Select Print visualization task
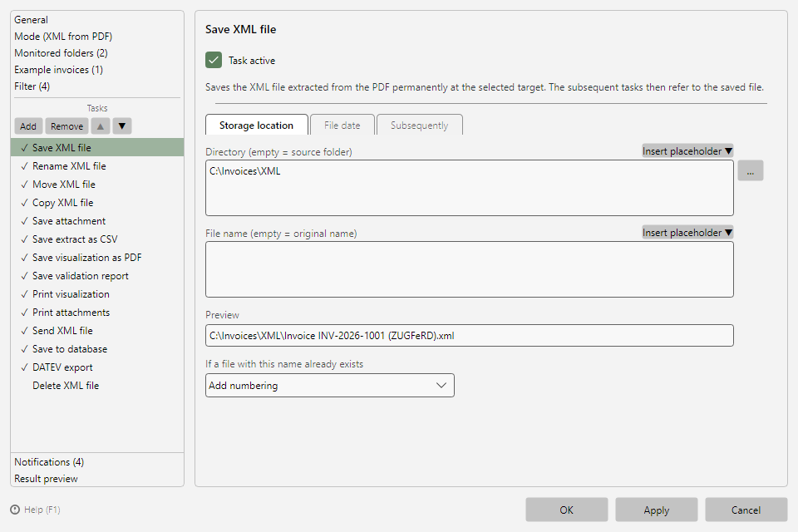This screenshot has width=798, height=532. (97, 294)
